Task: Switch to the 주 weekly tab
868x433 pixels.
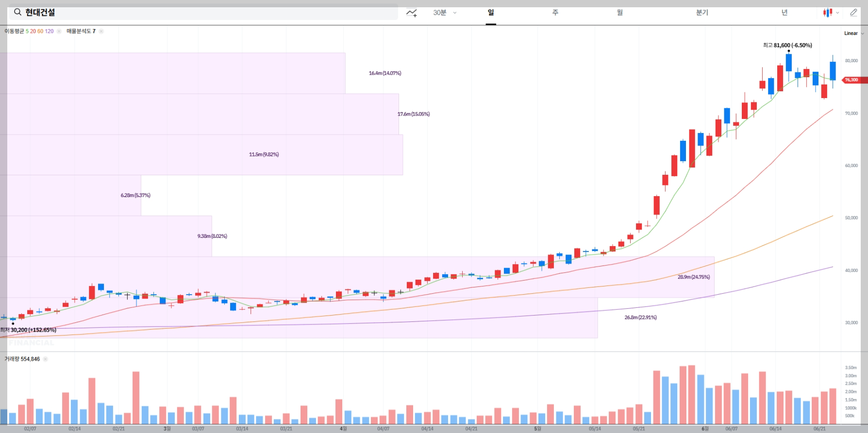Action: (x=555, y=13)
